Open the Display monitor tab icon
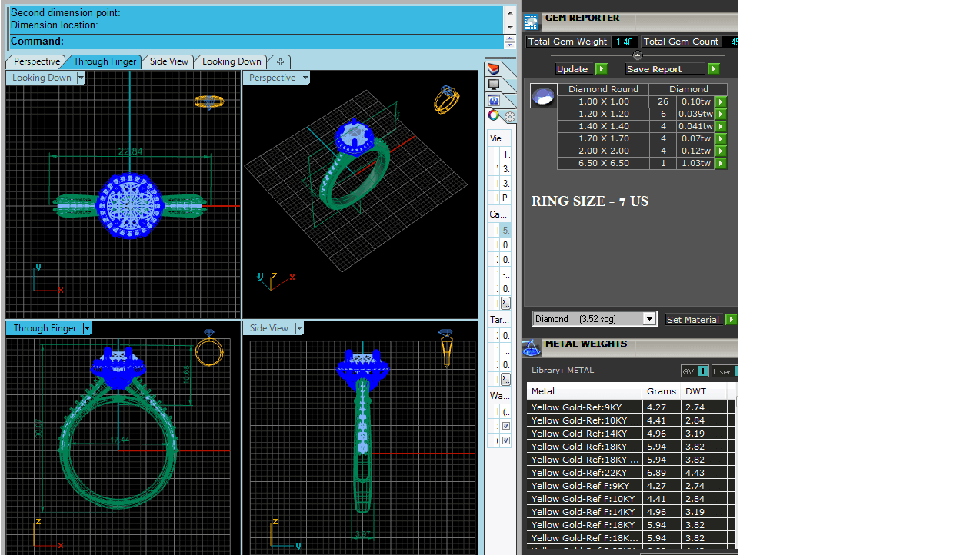 pyautogui.click(x=494, y=85)
